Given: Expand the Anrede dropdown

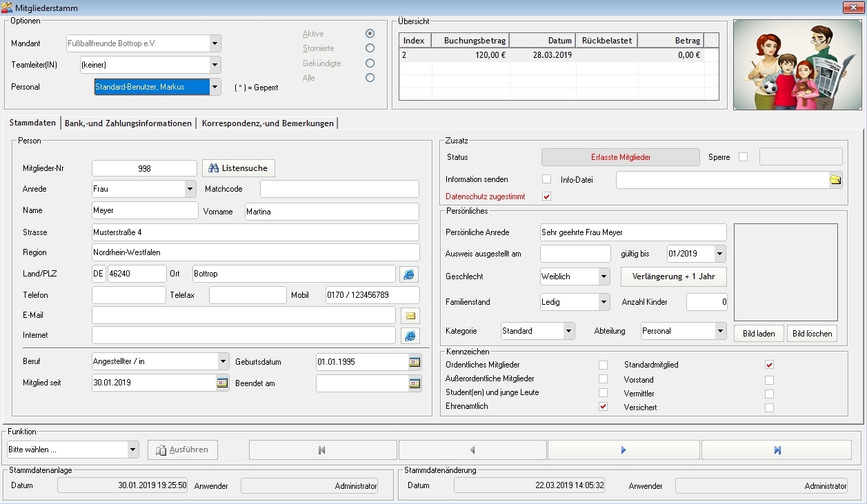Looking at the screenshot, I should [x=190, y=189].
